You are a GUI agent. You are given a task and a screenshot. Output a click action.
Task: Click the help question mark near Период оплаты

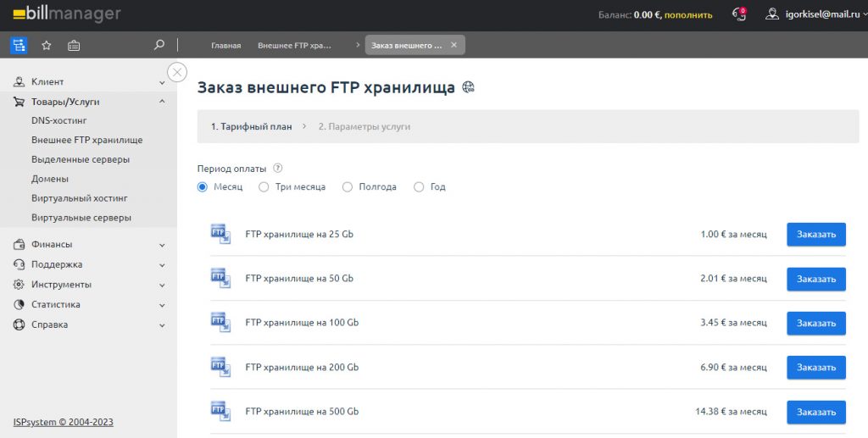(x=278, y=168)
